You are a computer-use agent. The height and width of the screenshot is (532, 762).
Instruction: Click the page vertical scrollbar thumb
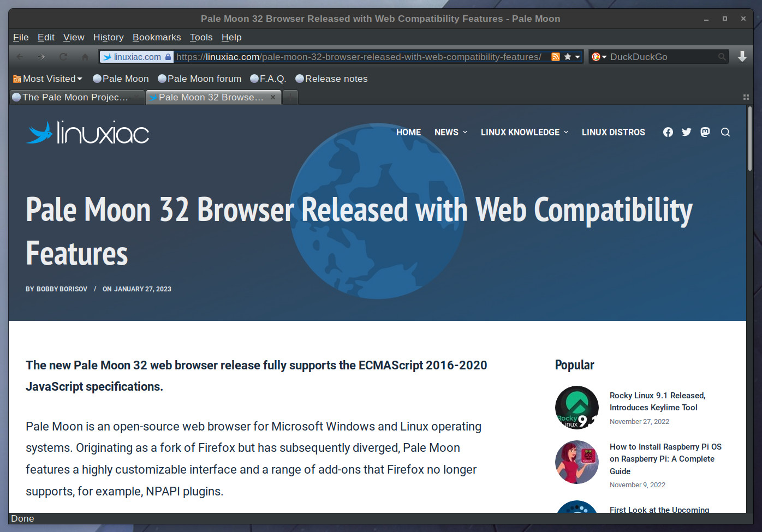tap(750, 139)
